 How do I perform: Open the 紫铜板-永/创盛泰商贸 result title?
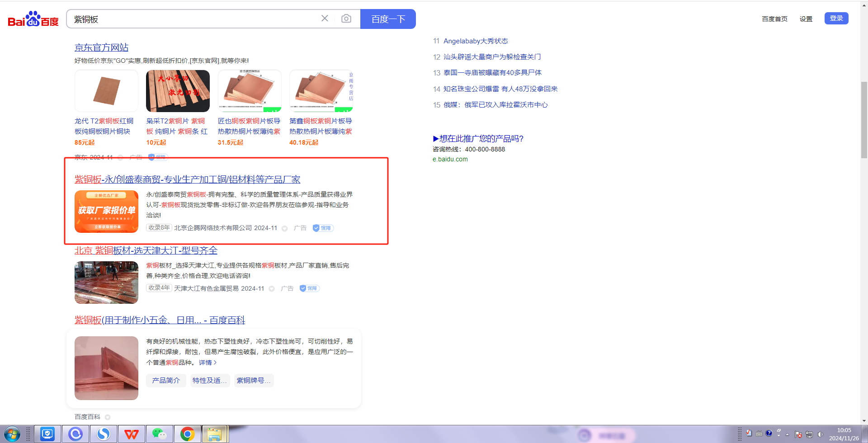click(x=188, y=179)
